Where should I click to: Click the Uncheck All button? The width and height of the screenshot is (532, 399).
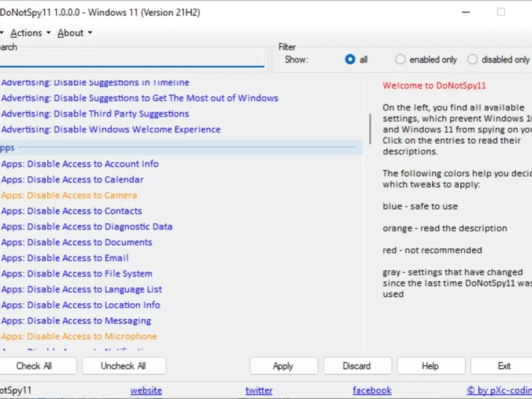coord(124,366)
